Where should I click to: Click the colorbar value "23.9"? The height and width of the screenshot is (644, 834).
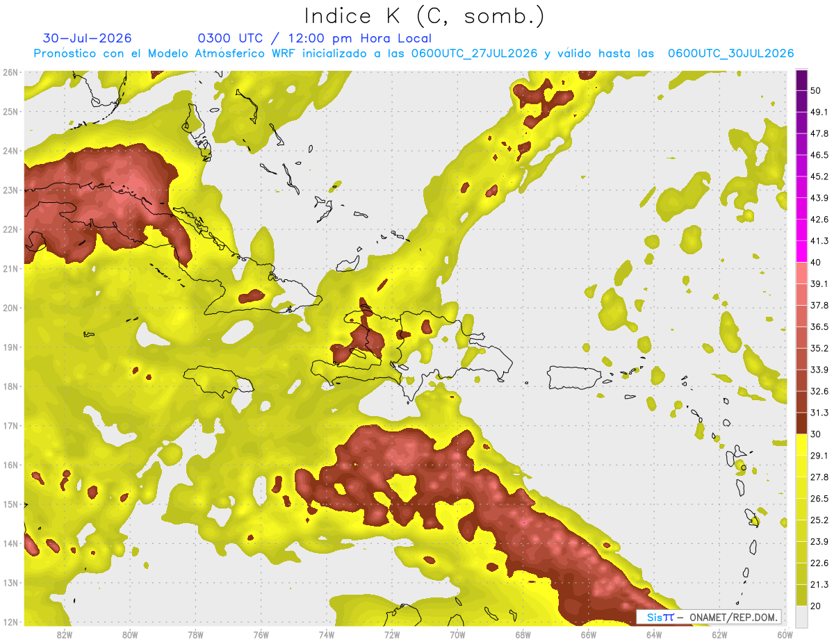tap(819, 542)
